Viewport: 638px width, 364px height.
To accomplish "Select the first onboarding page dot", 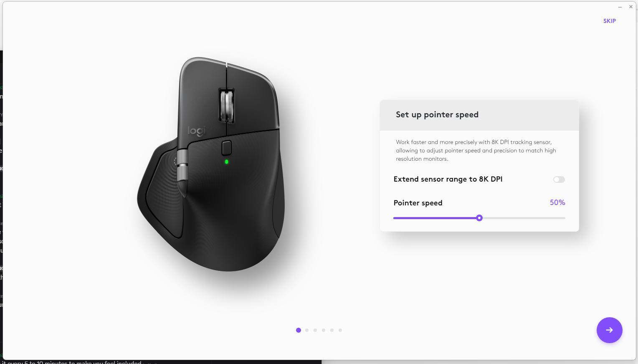I will point(298,330).
